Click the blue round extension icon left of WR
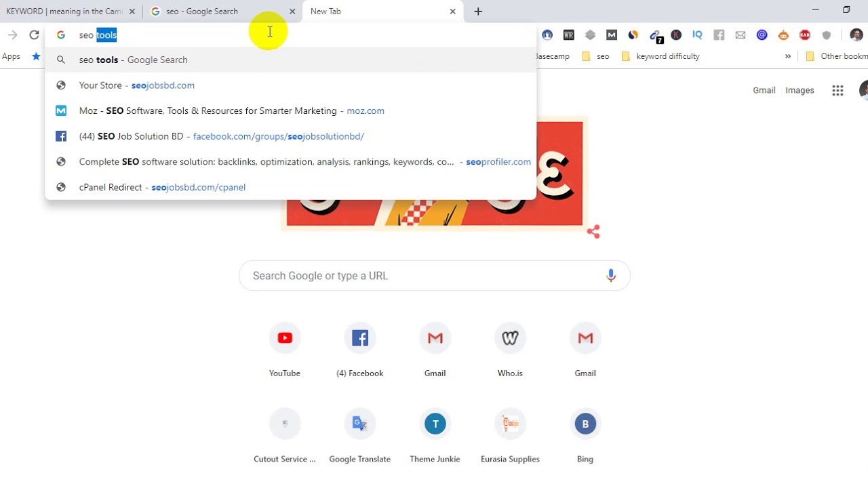Screen dimensions: 868x488 point(547,35)
